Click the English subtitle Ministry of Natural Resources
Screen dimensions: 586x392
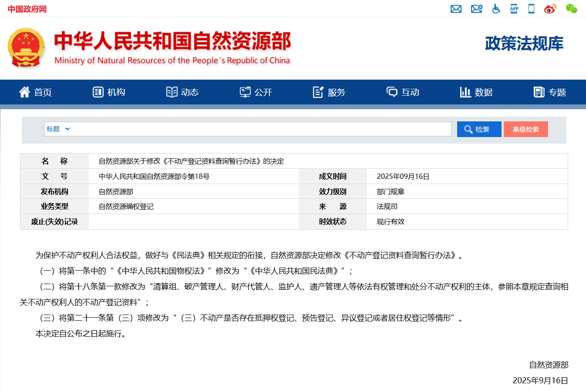pyautogui.click(x=172, y=60)
